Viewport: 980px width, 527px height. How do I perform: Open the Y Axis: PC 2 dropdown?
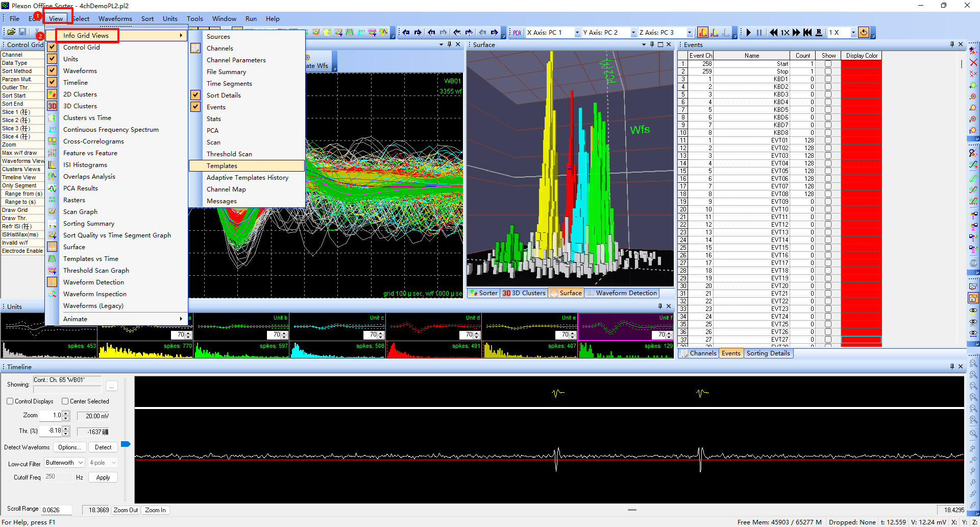(633, 33)
